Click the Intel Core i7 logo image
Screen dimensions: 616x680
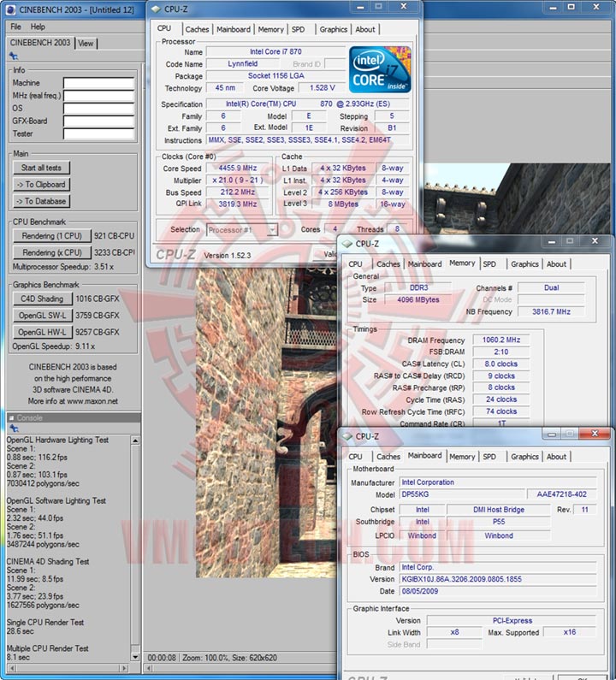(380, 69)
